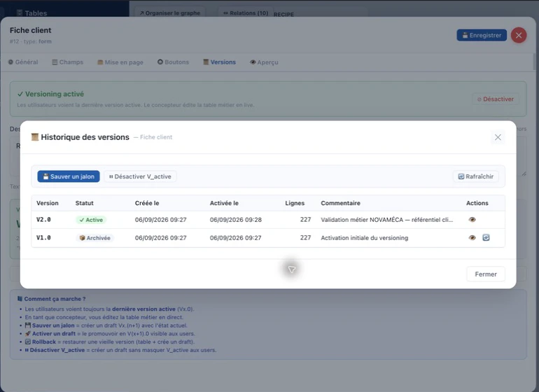Select the Versions tab

[x=219, y=62]
